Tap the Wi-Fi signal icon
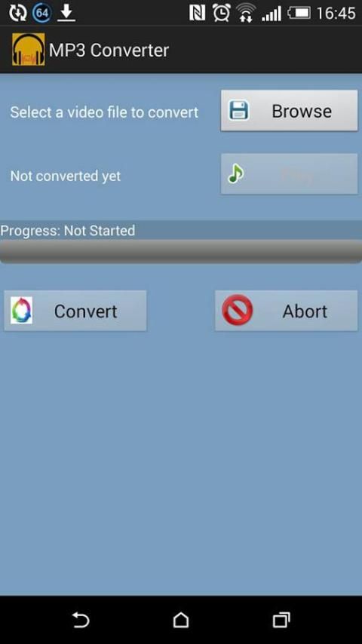The height and width of the screenshot is (644, 362). (246, 13)
